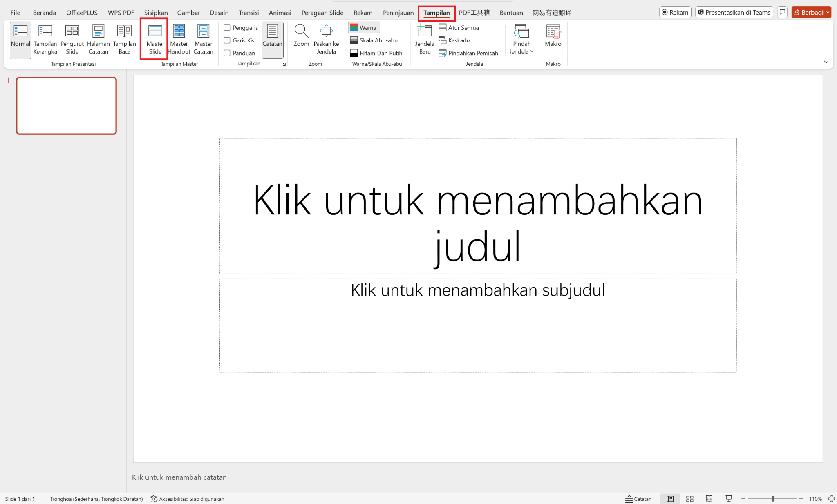The image size is (837, 504).
Task: Select slide 1 thumbnail
Action: (66, 105)
